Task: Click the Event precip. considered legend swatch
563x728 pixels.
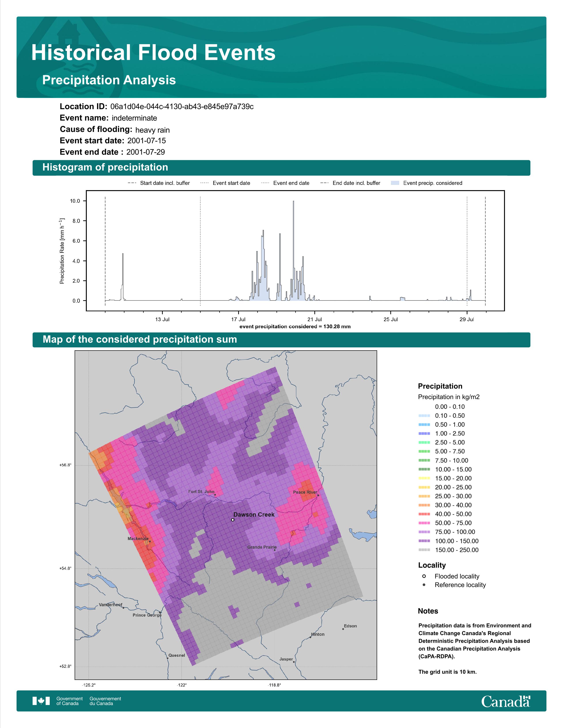Action: point(395,183)
